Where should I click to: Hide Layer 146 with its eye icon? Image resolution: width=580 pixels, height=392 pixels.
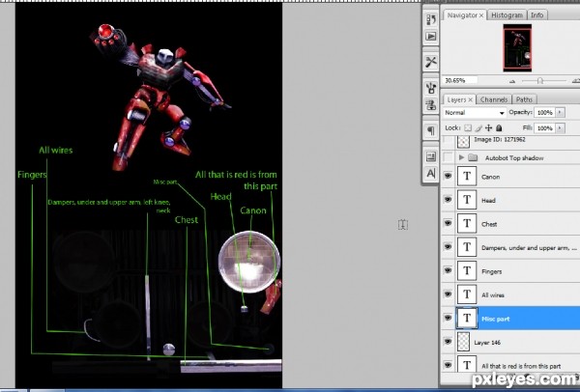point(448,342)
